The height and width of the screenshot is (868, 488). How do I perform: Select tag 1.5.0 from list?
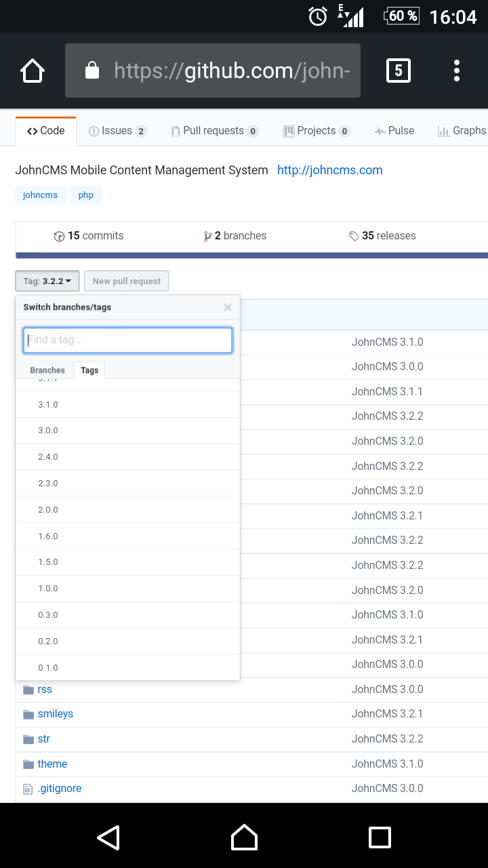coord(48,562)
